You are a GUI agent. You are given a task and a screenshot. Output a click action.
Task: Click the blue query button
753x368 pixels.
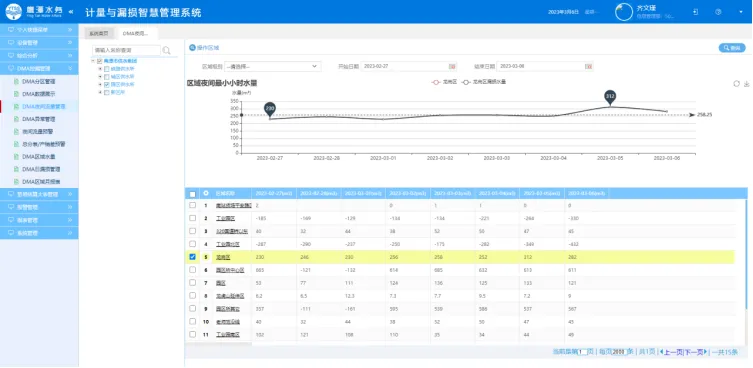732,48
